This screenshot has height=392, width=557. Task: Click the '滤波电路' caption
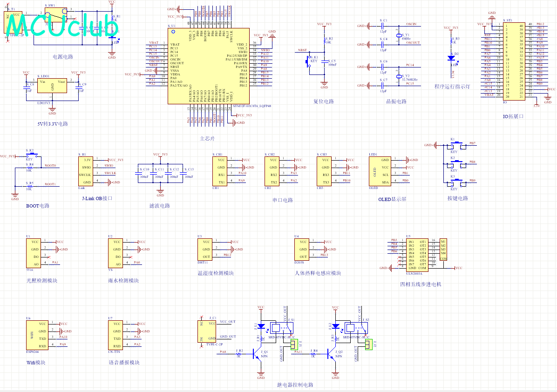coord(159,206)
